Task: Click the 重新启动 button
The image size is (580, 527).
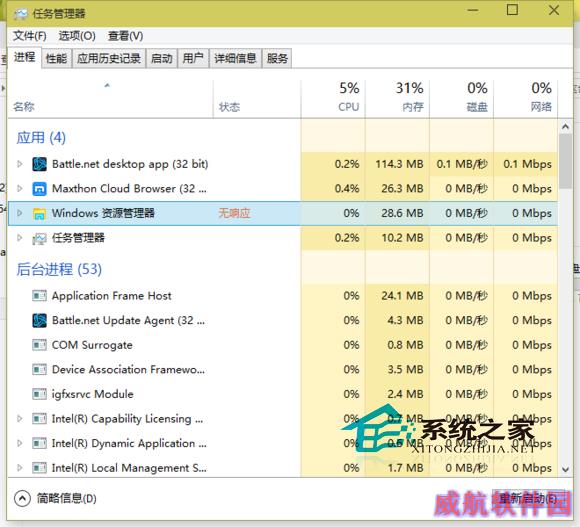Action: point(529,499)
